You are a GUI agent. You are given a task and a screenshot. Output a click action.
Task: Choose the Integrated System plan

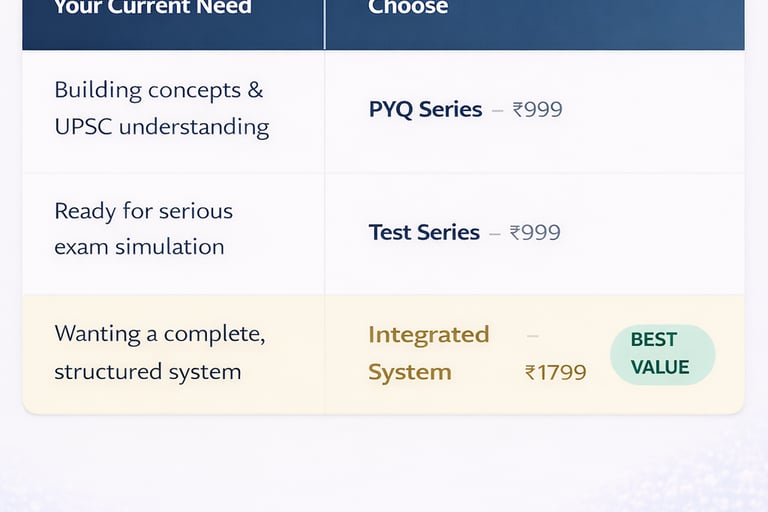428,353
